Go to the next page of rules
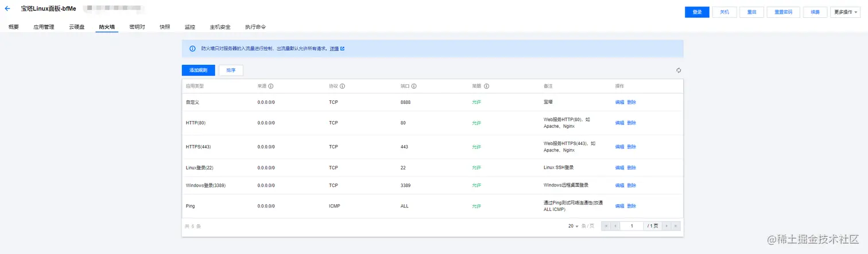 pyautogui.click(x=666, y=226)
